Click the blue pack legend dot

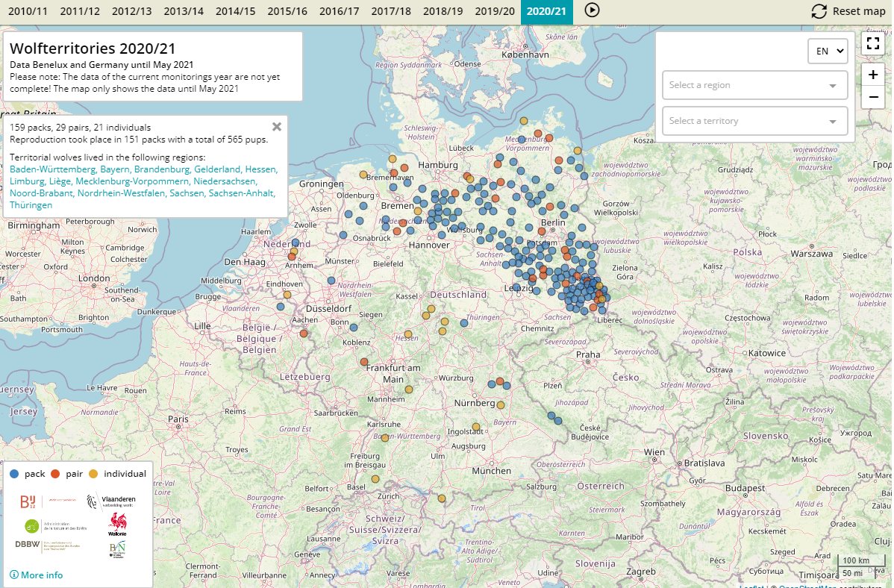(16, 473)
